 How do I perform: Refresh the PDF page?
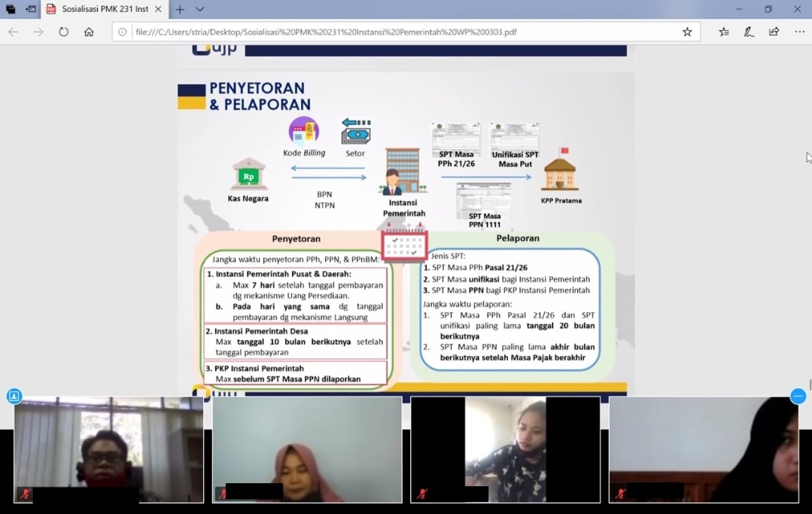coord(63,32)
